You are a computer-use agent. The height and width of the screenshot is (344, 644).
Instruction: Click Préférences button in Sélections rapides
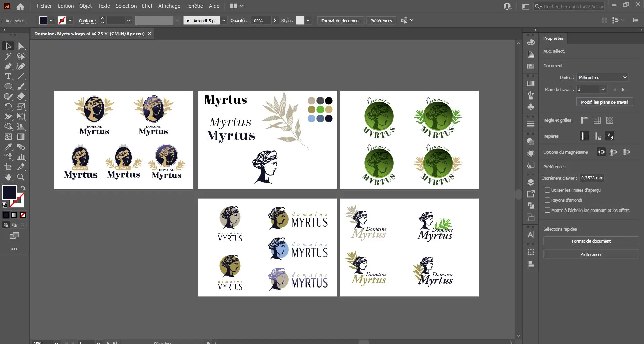coord(591,254)
